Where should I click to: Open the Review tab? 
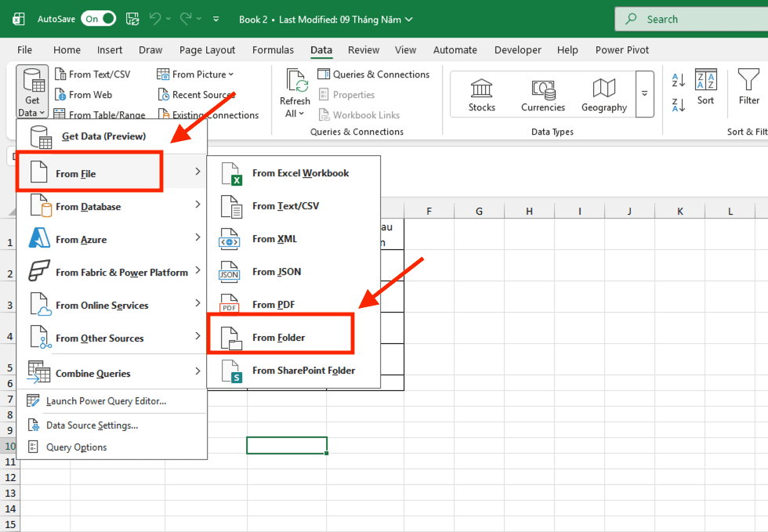pos(364,50)
